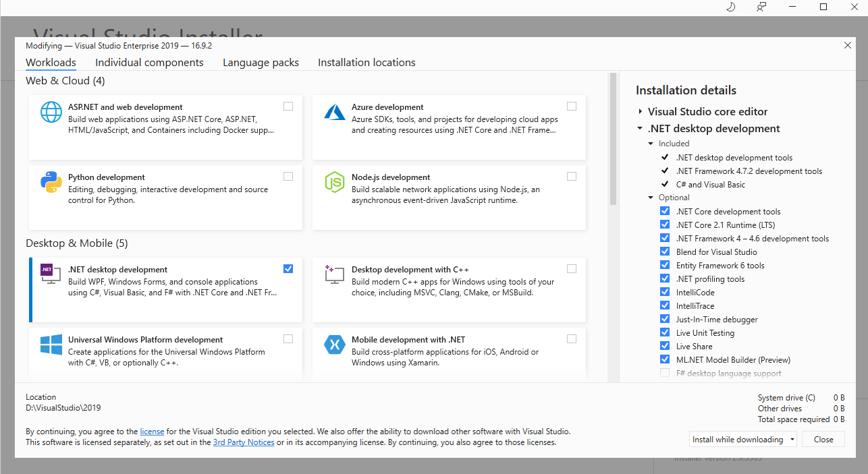Uncheck .NET Framework 4 – 4.6 development tools
The height and width of the screenshot is (474, 868).
(x=665, y=238)
